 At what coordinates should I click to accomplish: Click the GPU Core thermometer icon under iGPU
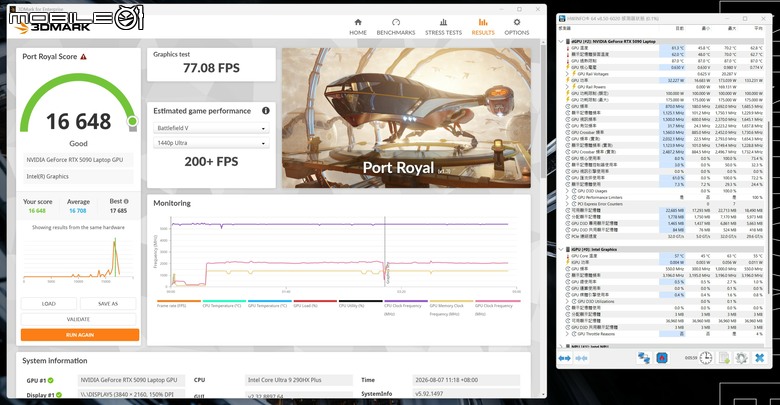pos(568,256)
